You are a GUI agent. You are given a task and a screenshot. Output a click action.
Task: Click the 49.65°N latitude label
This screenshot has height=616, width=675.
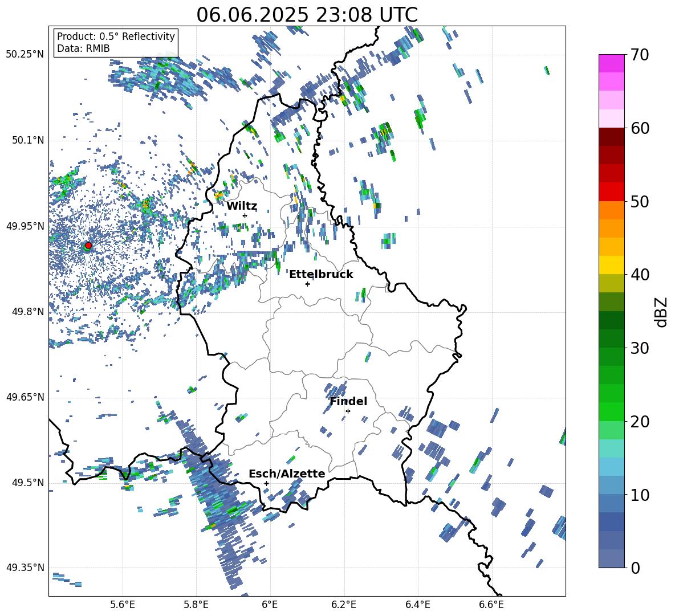click(x=25, y=397)
